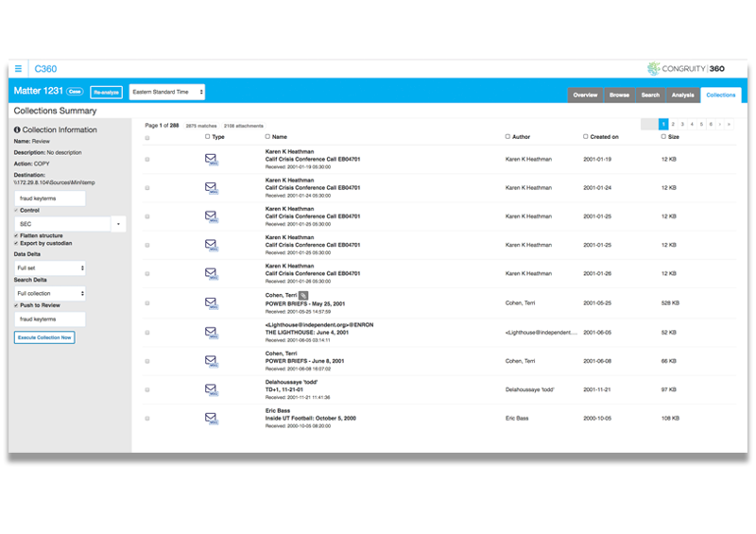Viewport: 756px width, 534px height.
Task: Select checkbox for Eric Bass email row
Action: pyautogui.click(x=147, y=419)
